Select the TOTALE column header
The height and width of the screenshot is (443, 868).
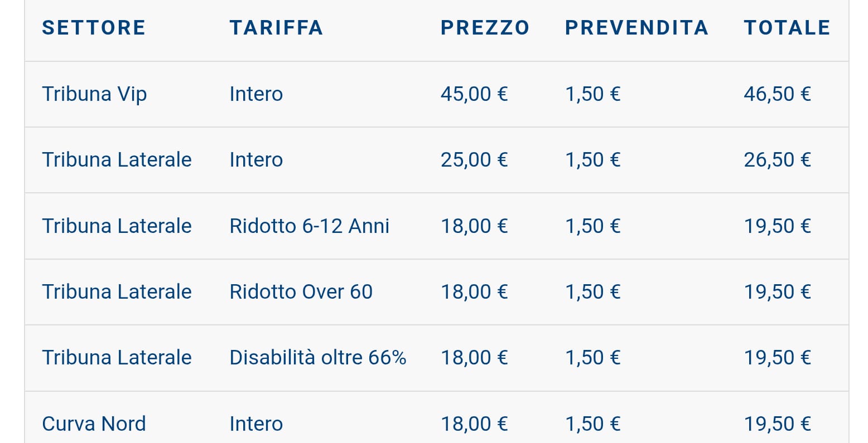(787, 28)
